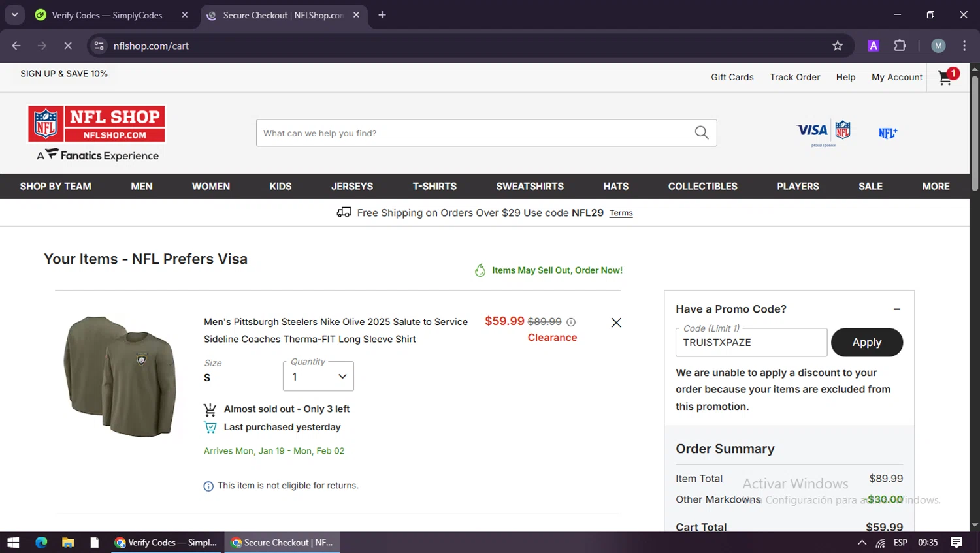Click the promo code input field
The image size is (980, 553).
(751, 342)
